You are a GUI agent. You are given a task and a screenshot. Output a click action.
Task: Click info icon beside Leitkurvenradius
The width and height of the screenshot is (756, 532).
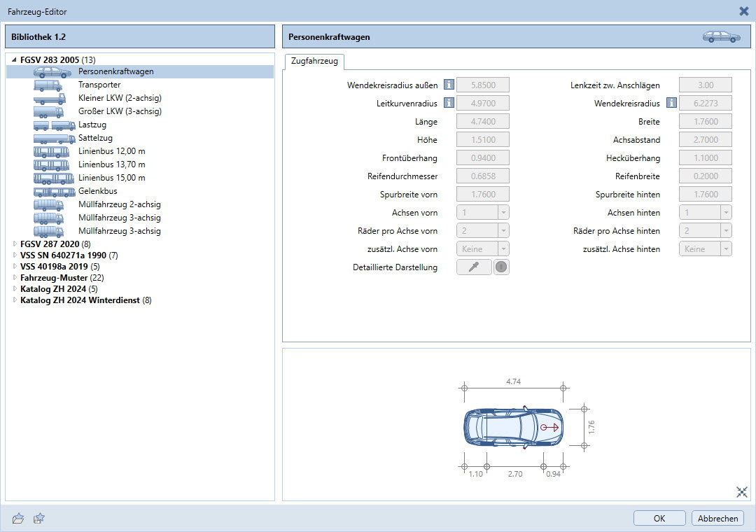coord(449,104)
